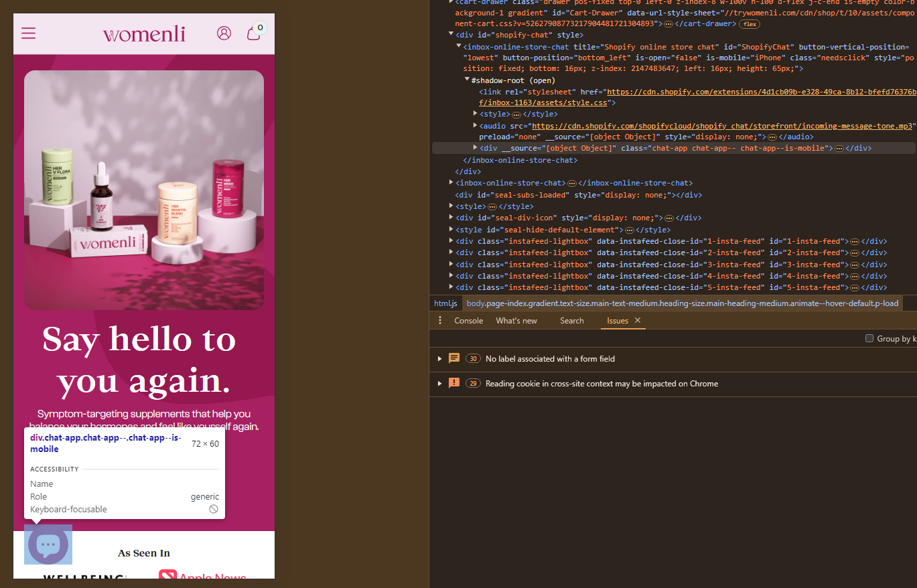Toggle the Group by checkbox in Issues
The image size is (917, 588).
click(869, 339)
